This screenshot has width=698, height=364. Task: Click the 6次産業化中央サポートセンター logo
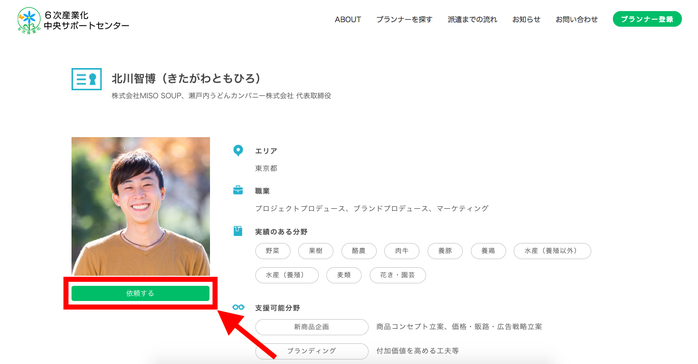[73, 20]
